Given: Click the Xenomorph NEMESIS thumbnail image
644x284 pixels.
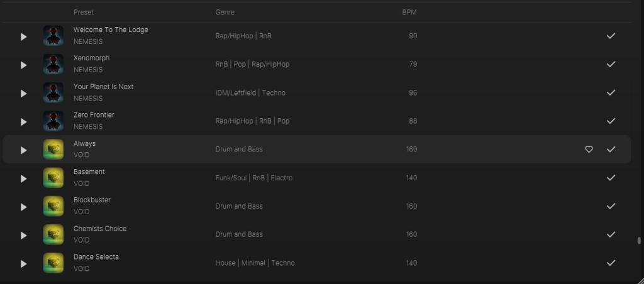Looking at the screenshot, I should (x=53, y=65).
